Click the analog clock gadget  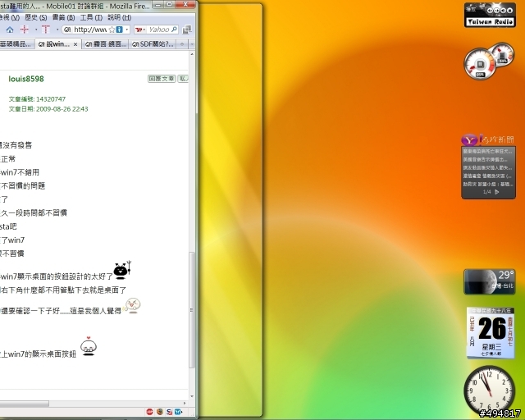[x=490, y=390]
